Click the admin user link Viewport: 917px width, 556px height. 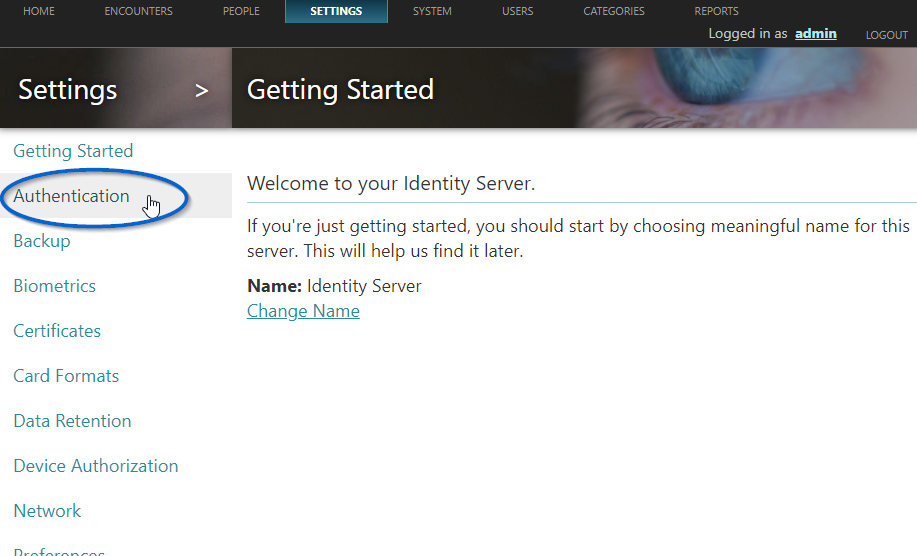pyautogui.click(x=816, y=34)
